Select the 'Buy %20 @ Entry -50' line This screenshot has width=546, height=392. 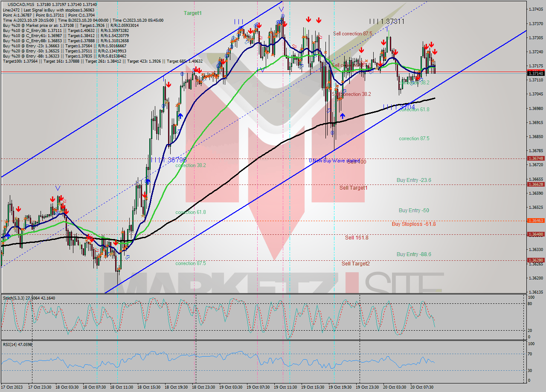coord(64,51)
